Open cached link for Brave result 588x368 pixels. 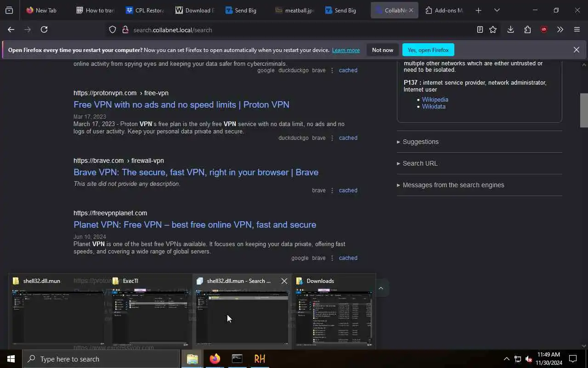(348, 190)
